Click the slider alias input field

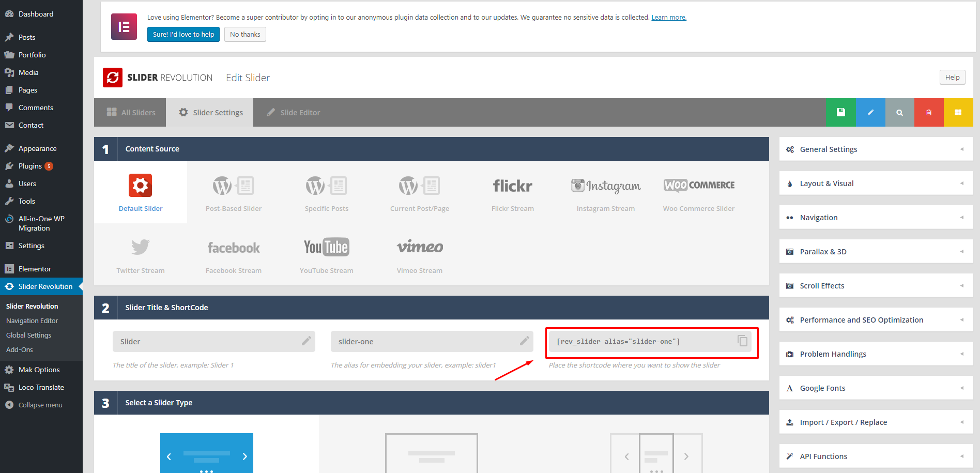(x=432, y=341)
